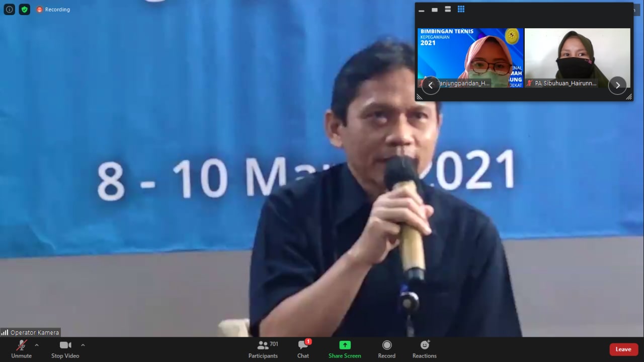Open meeting information icon

9,9
